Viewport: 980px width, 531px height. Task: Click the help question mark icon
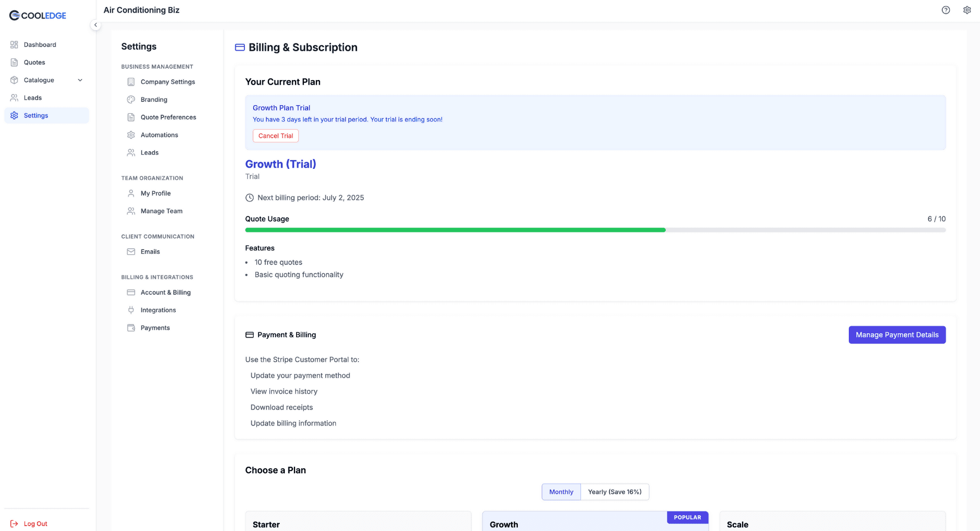tap(946, 10)
